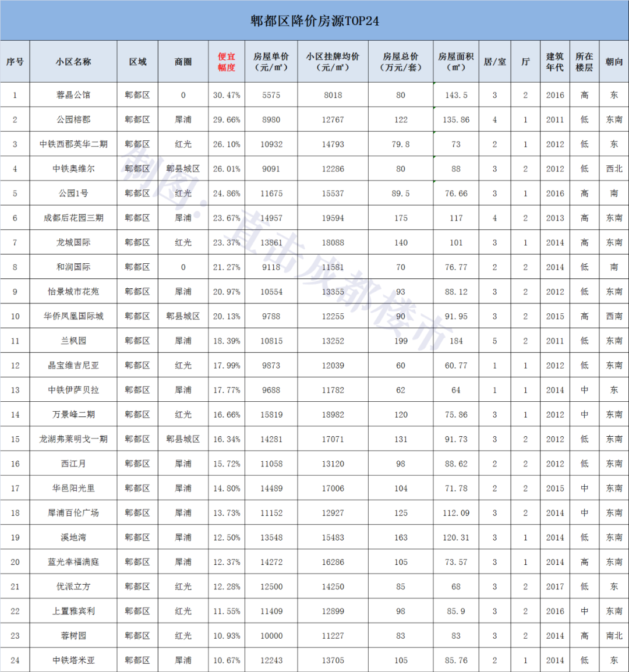Click the 房屋面积 header cell
The height and width of the screenshot is (672, 629).
click(x=456, y=62)
